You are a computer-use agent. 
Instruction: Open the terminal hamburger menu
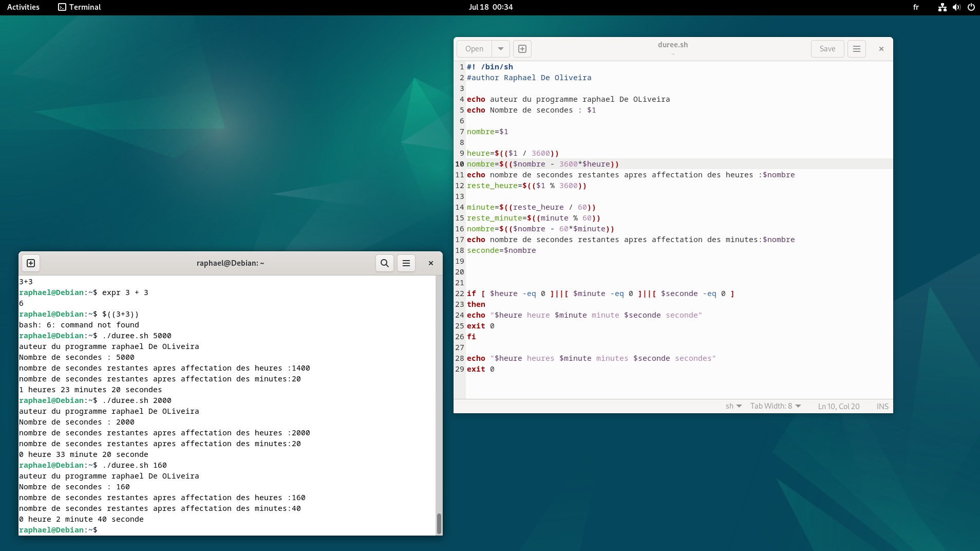click(406, 263)
